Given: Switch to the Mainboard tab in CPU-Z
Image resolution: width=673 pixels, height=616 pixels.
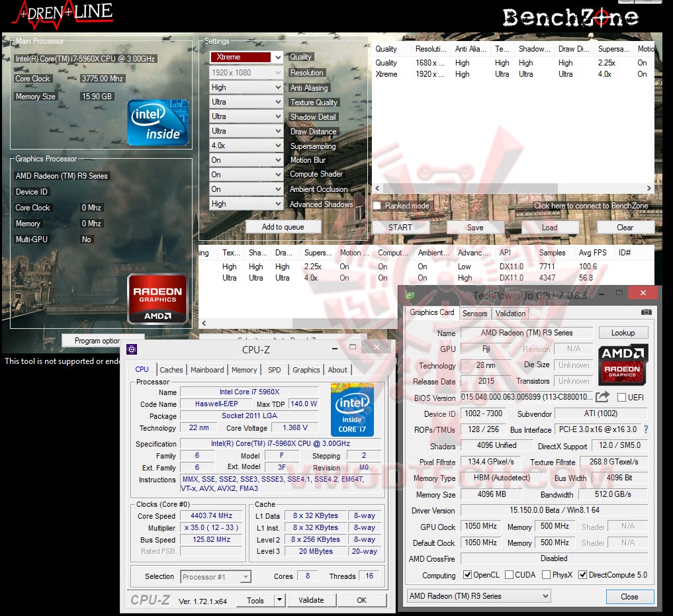Looking at the screenshot, I should point(207,370).
